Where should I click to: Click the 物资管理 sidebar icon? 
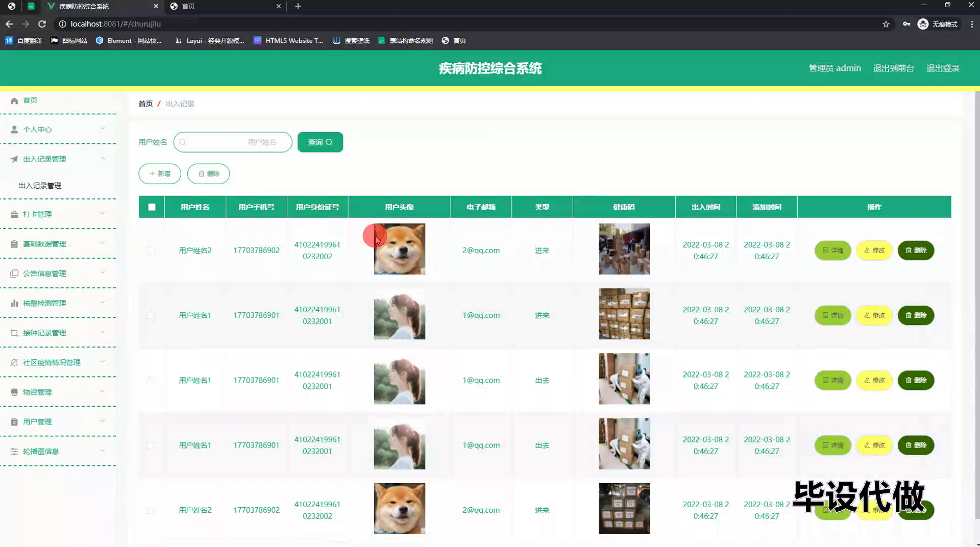[x=14, y=392]
